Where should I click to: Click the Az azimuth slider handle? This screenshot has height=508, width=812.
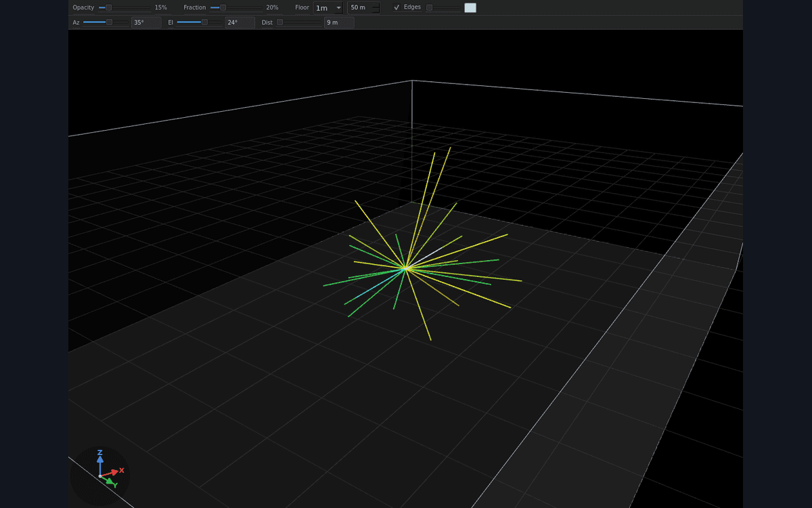coord(109,22)
